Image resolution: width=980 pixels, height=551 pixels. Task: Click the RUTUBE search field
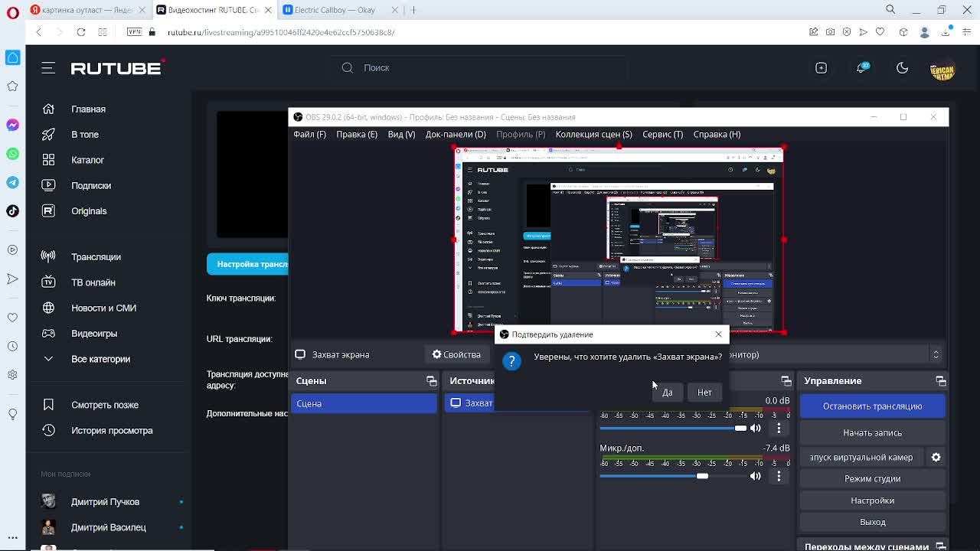click(480, 67)
